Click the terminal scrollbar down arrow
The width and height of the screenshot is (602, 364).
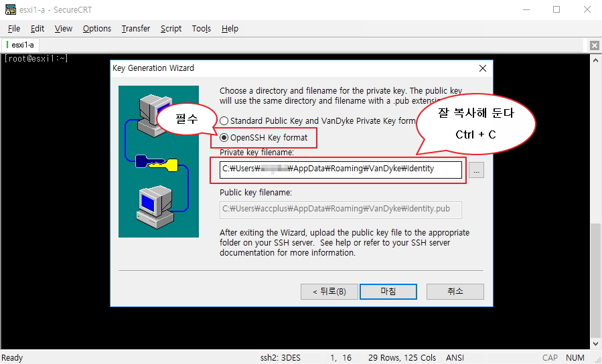(595, 344)
